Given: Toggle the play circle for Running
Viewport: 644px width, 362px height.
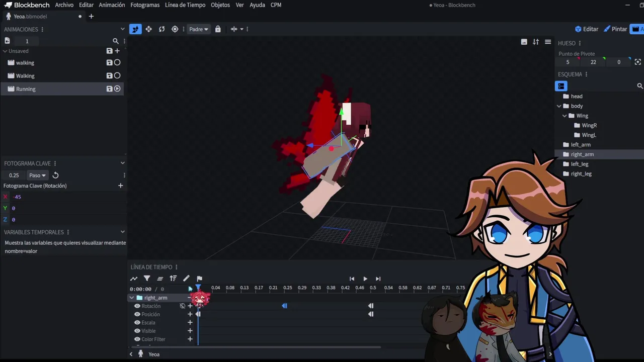Looking at the screenshot, I should (x=117, y=88).
